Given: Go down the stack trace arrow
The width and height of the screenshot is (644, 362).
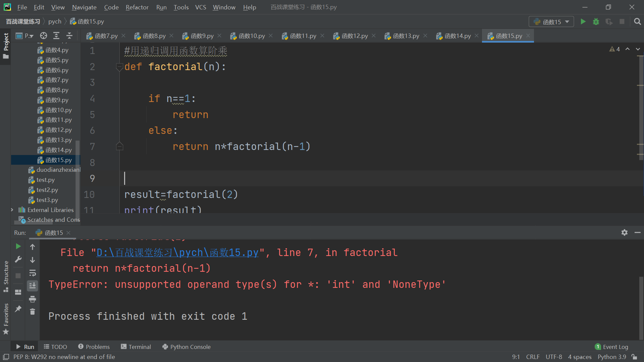Looking at the screenshot, I should 33,260.
